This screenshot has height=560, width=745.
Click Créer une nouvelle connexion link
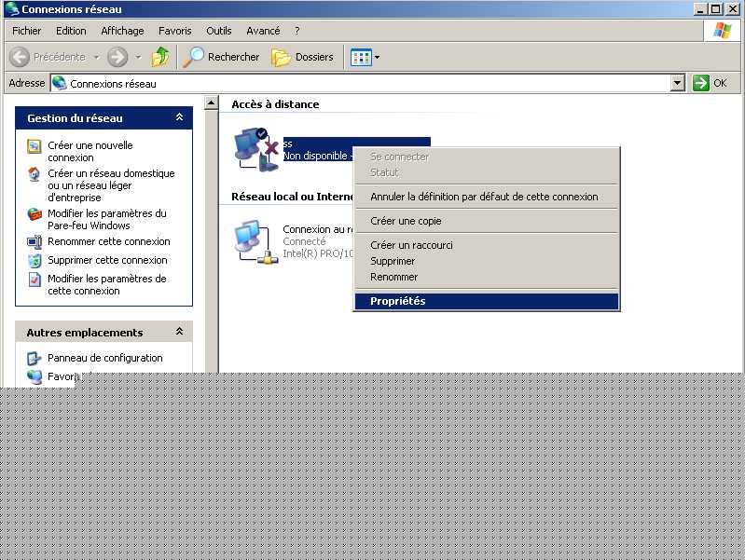tap(90, 151)
